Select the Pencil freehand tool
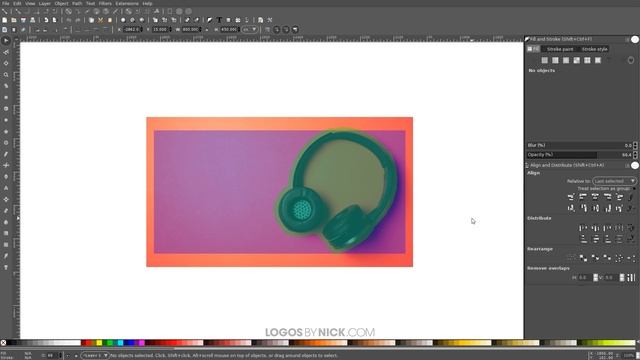 click(6, 154)
